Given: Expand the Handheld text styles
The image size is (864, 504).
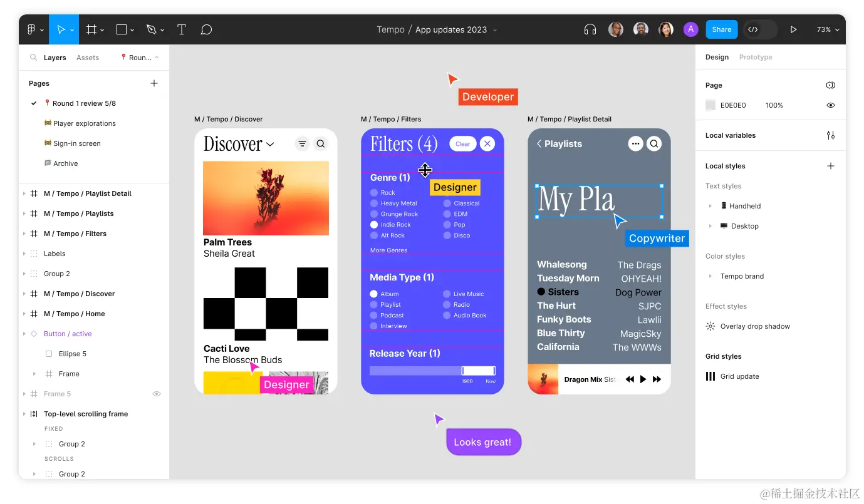Looking at the screenshot, I should [x=710, y=206].
